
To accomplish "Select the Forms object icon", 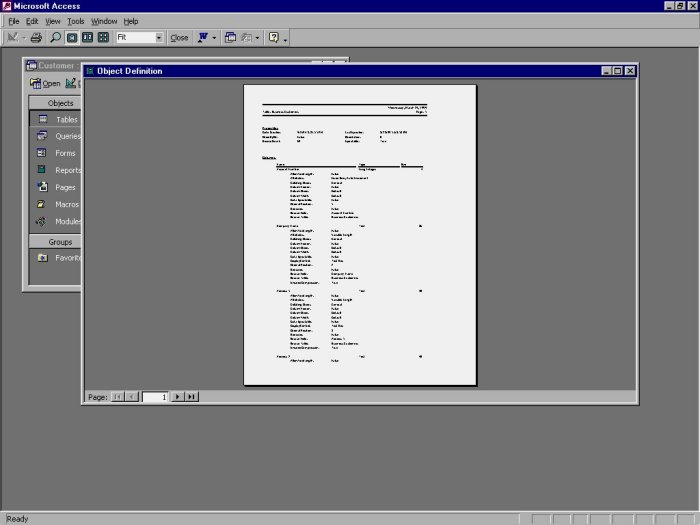I will coord(42,153).
